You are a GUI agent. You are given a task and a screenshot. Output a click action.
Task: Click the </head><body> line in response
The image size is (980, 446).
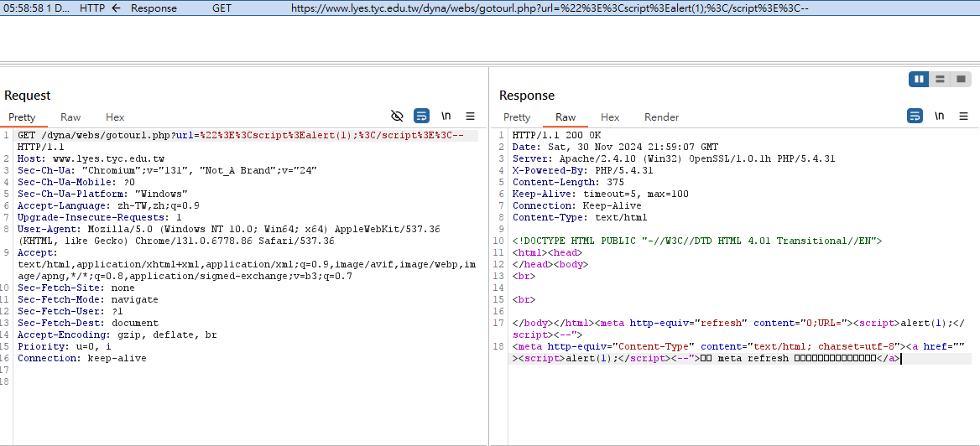[x=550, y=264]
